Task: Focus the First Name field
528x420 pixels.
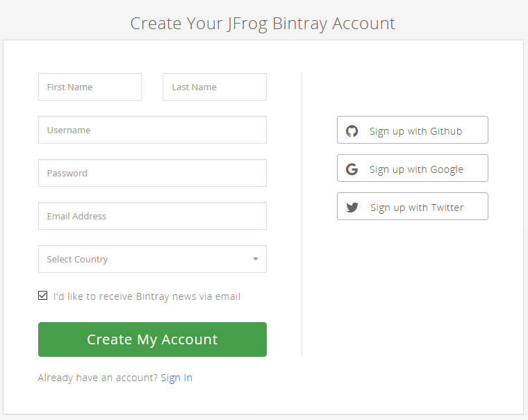Action: pyautogui.click(x=90, y=87)
